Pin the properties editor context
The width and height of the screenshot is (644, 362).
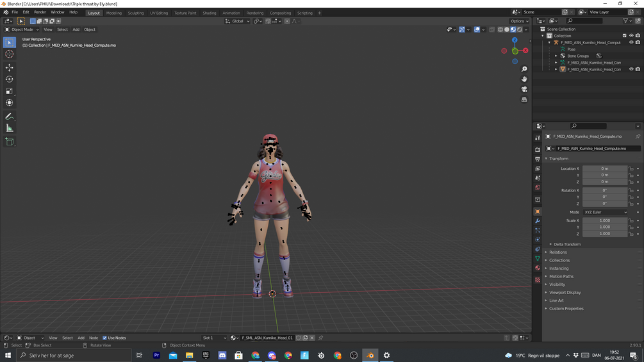tap(638, 136)
